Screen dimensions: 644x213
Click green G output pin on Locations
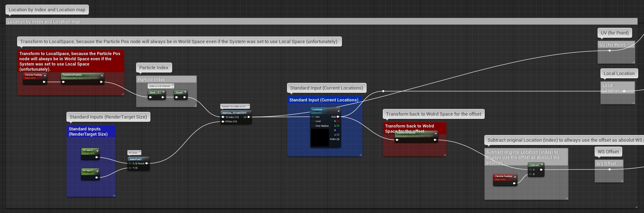click(x=338, y=126)
